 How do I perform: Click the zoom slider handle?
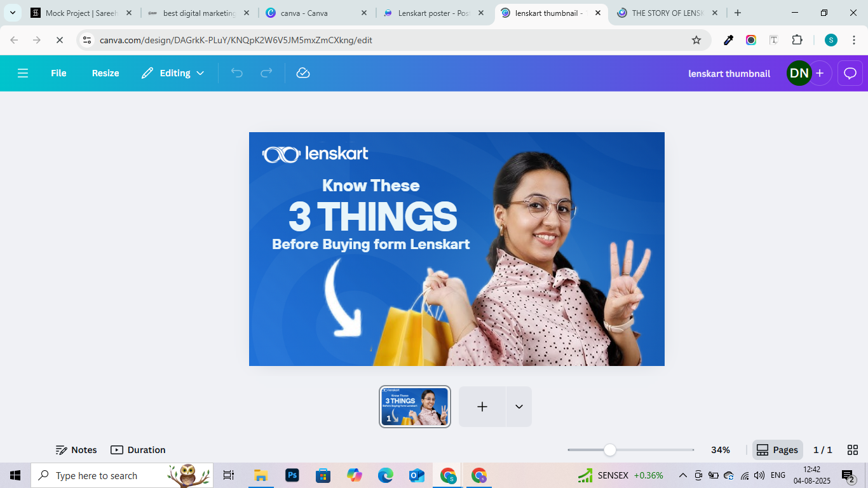pyautogui.click(x=610, y=450)
